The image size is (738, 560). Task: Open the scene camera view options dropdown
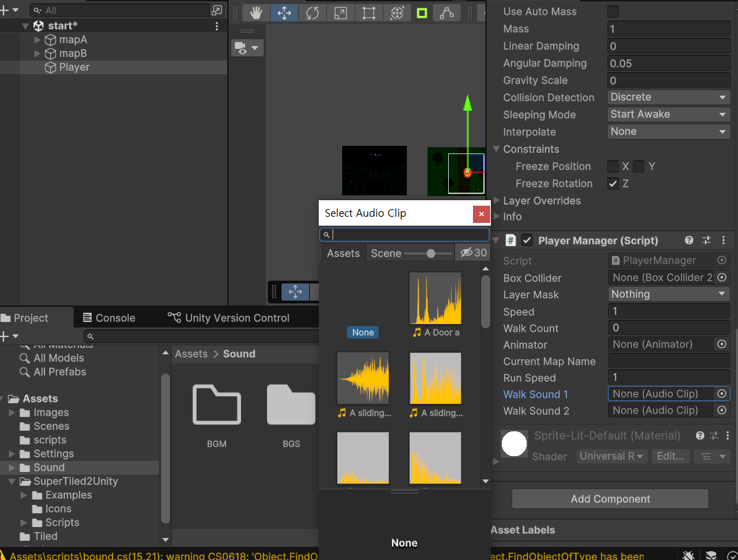(x=247, y=47)
